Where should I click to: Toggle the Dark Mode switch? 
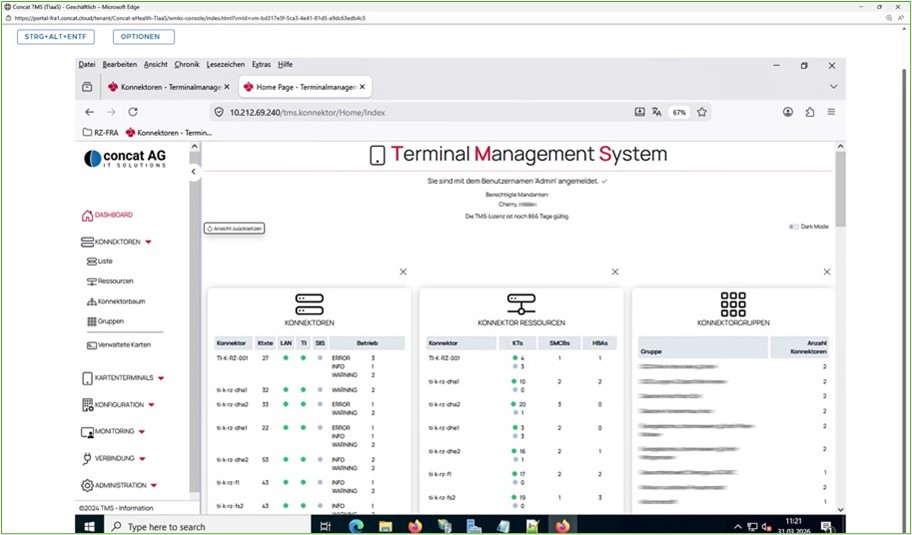794,227
